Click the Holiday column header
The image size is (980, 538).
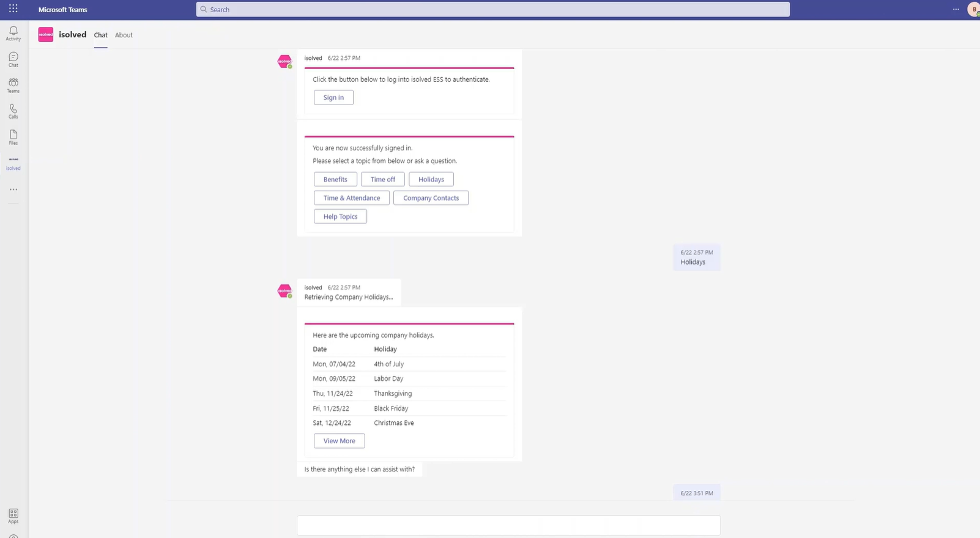coord(385,349)
